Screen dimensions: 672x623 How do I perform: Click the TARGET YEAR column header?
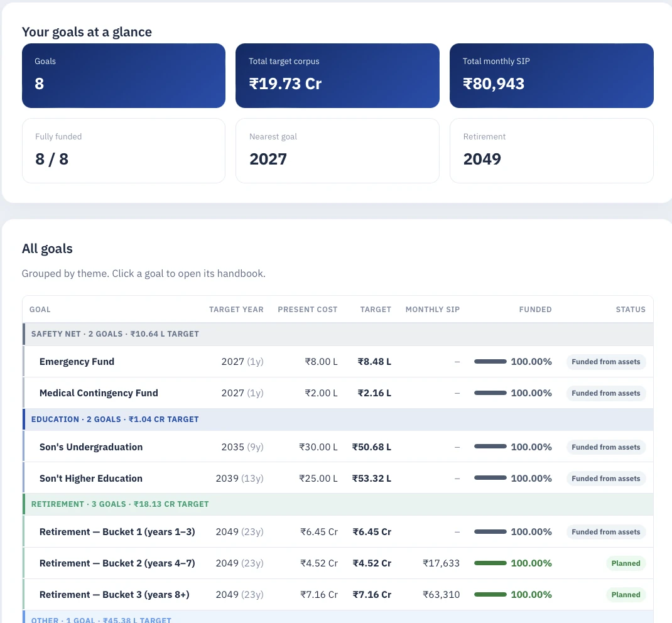[236, 310]
